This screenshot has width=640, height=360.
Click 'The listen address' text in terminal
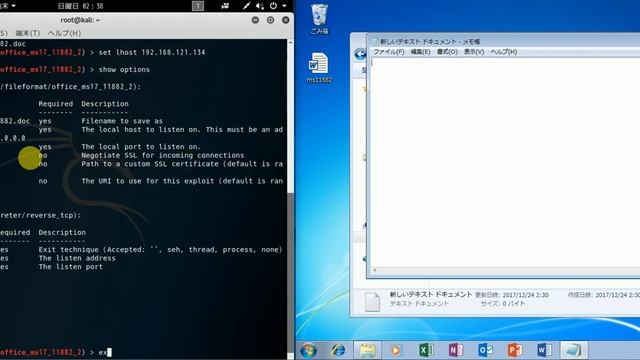pyautogui.click(x=77, y=258)
